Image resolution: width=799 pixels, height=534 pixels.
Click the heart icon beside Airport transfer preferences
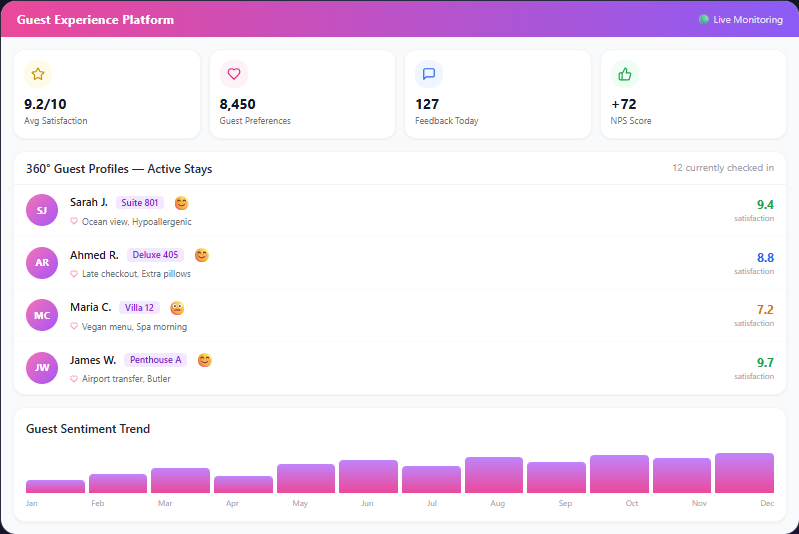pyautogui.click(x=74, y=379)
